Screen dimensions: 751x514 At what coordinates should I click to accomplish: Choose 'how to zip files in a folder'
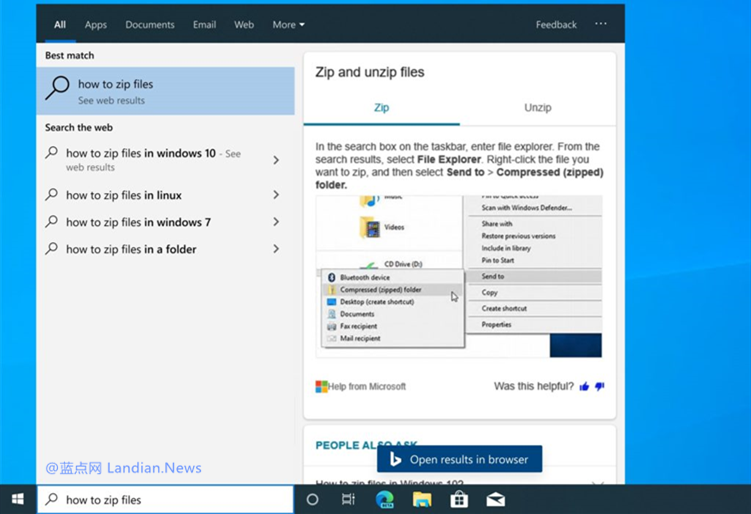point(165,249)
